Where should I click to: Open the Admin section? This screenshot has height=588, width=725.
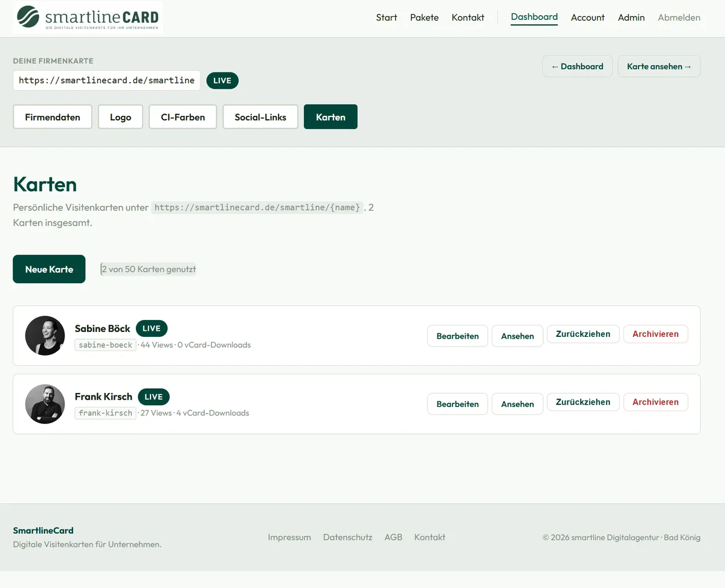[631, 18]
